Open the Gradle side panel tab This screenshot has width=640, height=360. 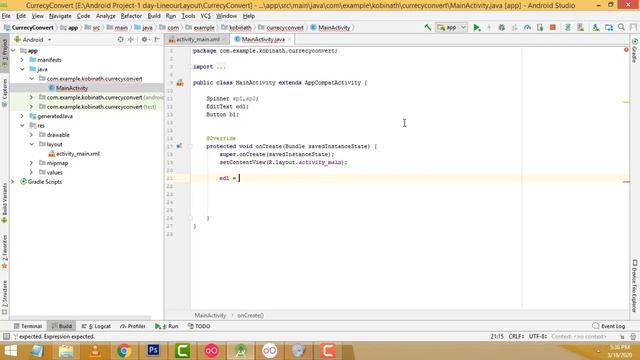coord(635,51)
